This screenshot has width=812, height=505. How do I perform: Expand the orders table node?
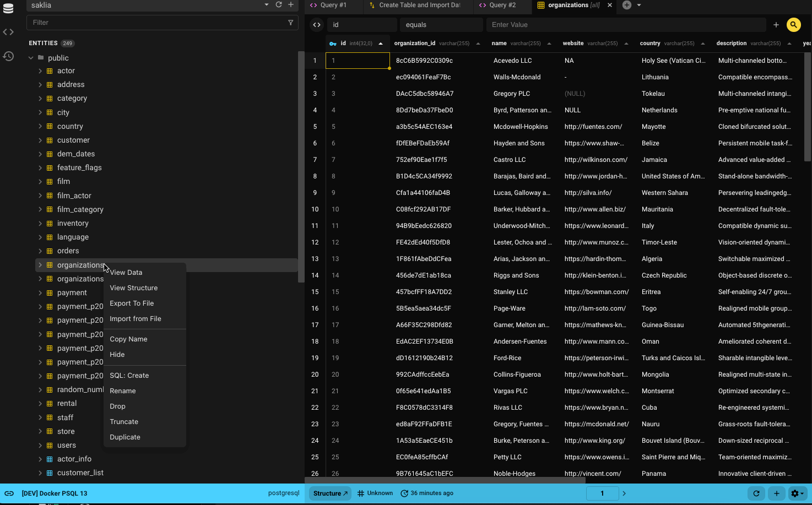40,251
